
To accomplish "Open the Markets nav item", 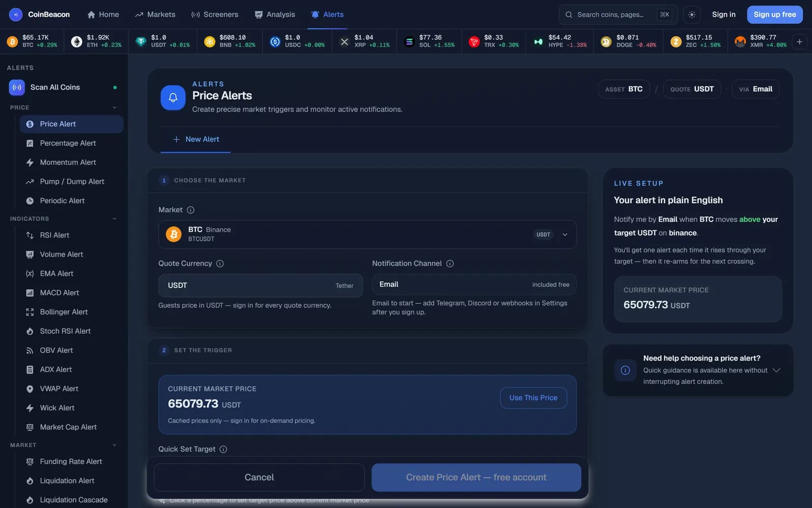I will 155,15.
